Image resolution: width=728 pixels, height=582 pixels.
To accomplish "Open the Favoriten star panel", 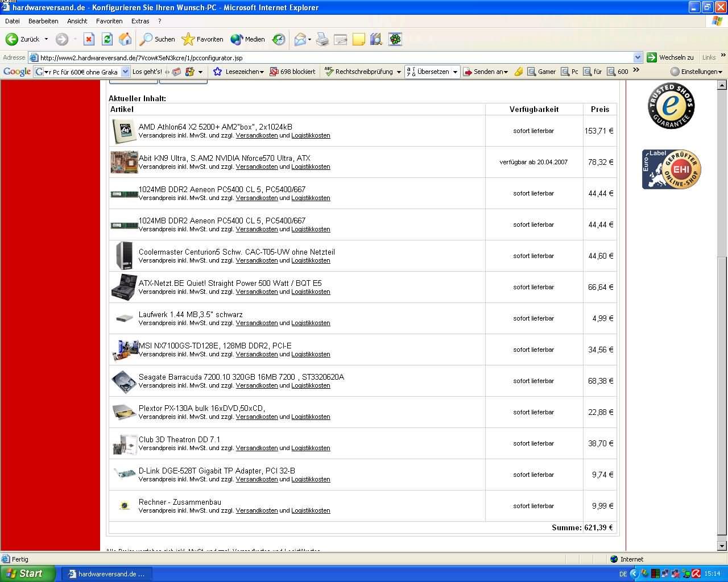I will click(x=202, y=39).
